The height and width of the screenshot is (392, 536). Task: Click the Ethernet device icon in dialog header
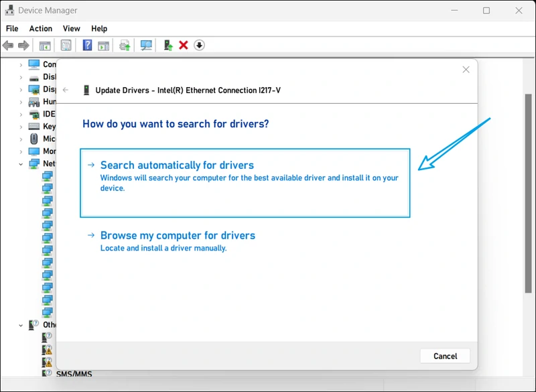click(x=86, y=90)
